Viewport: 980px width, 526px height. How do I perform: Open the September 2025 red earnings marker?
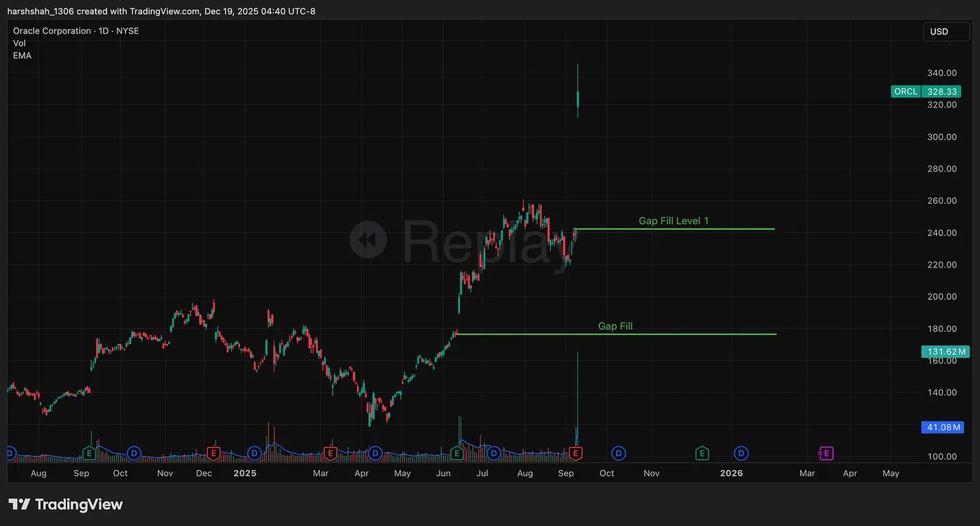[575, 454]
